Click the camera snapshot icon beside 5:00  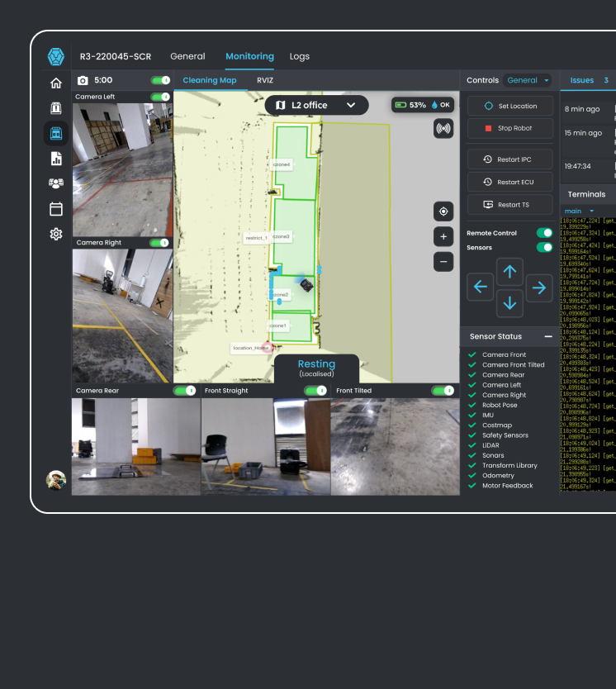tap(83, 80)
